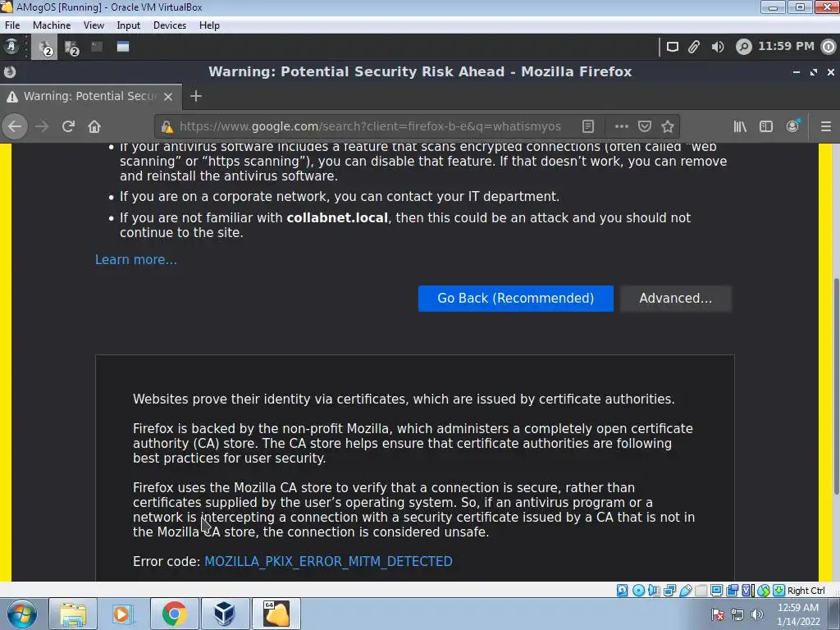Open the page actions three-dot menu

point(622,126)
